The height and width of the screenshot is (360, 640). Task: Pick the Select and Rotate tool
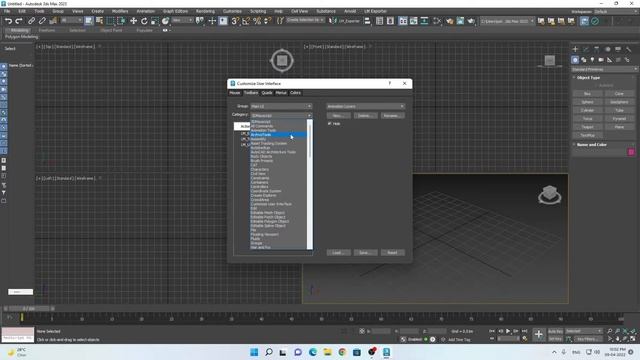pos(144,21)
